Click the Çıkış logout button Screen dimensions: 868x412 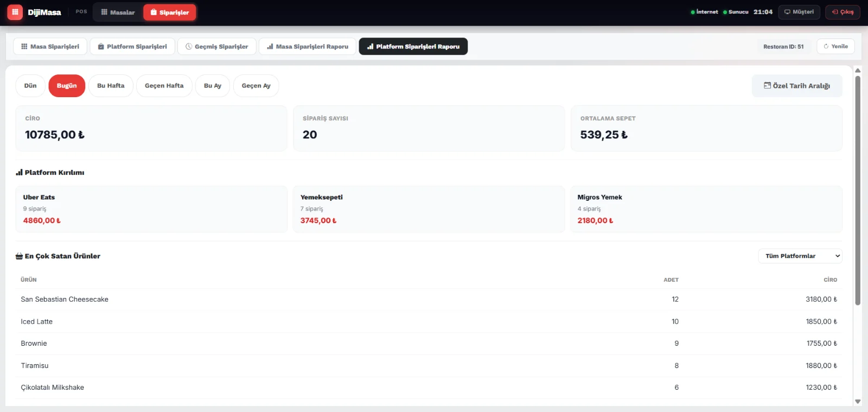843,12
